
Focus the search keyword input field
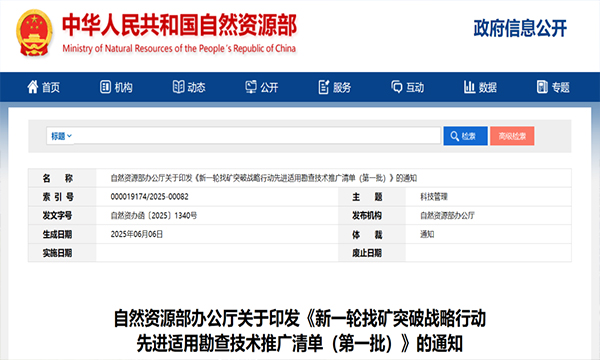257,136
